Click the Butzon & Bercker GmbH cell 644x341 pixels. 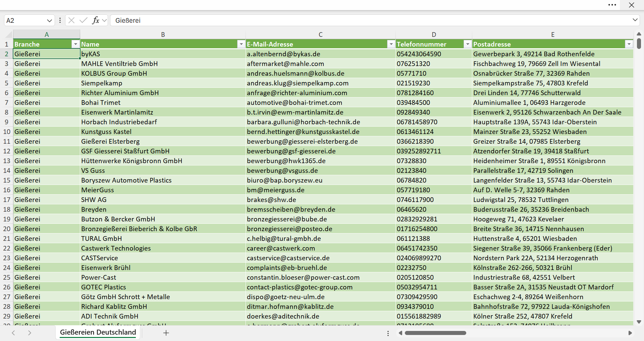click(163, 219)
